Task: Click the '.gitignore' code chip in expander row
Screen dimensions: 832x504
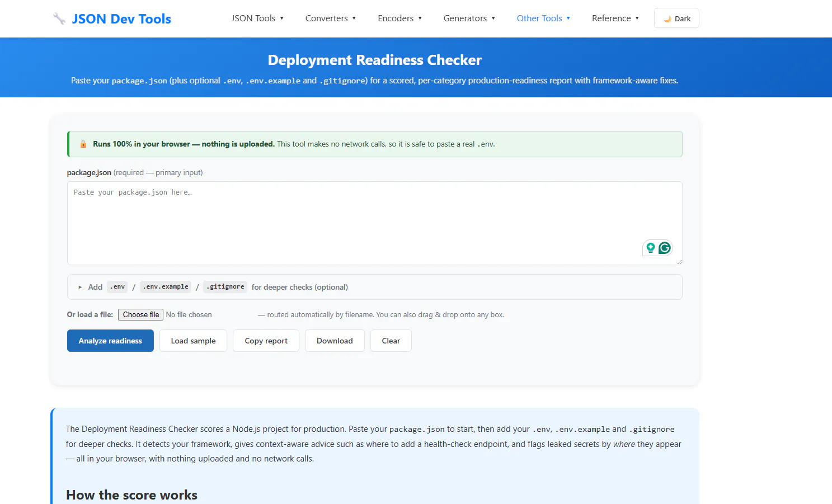Action: [x=225, y=287]
